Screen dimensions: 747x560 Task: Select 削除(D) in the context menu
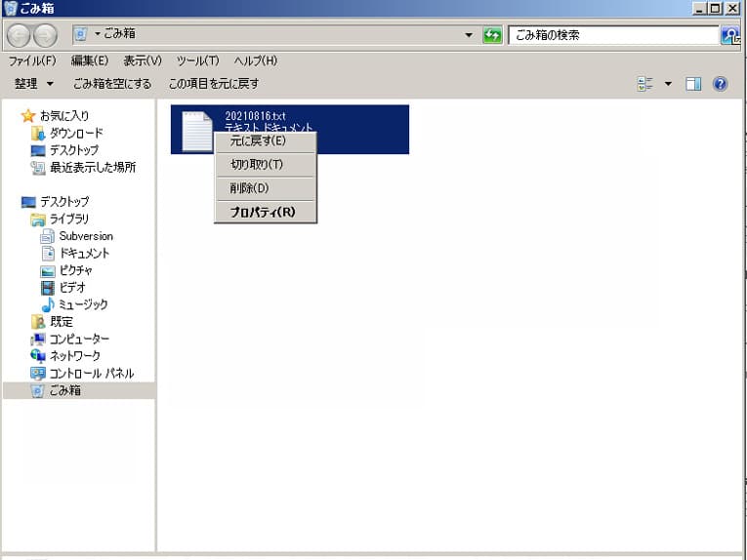coord(249,187)
